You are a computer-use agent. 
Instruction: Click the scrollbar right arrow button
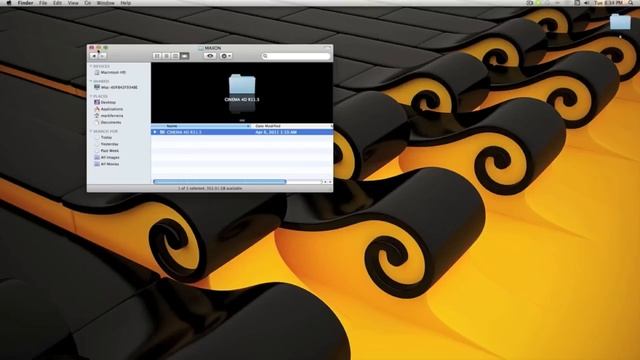click(x=330, y=182)
